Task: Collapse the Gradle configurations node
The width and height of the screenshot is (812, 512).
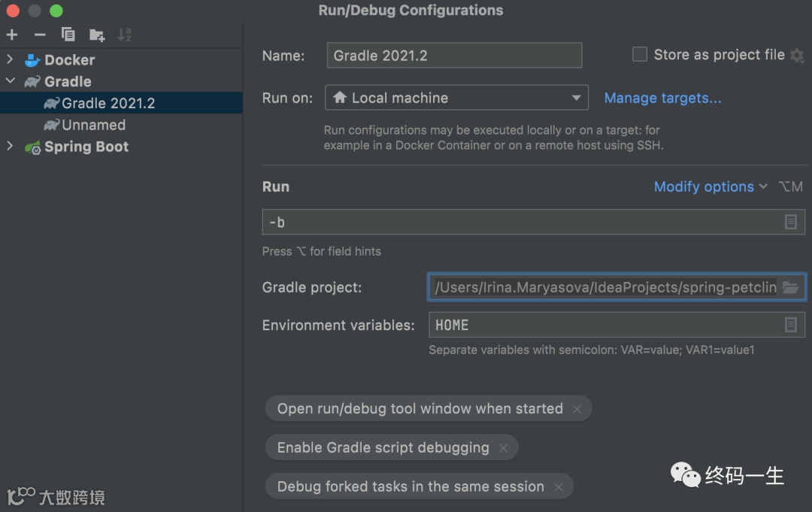Action: tap(10, 81)
